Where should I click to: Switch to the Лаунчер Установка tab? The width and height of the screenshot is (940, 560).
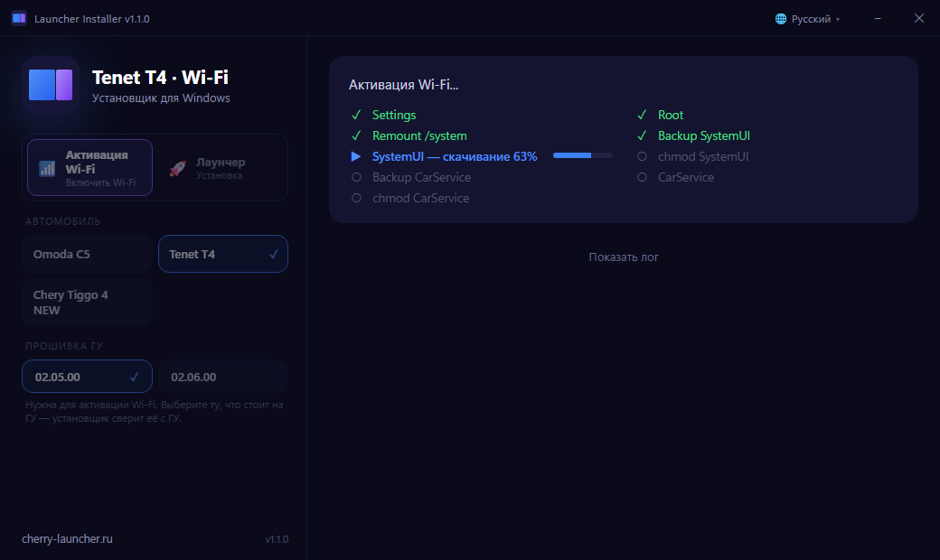point(221,168)
